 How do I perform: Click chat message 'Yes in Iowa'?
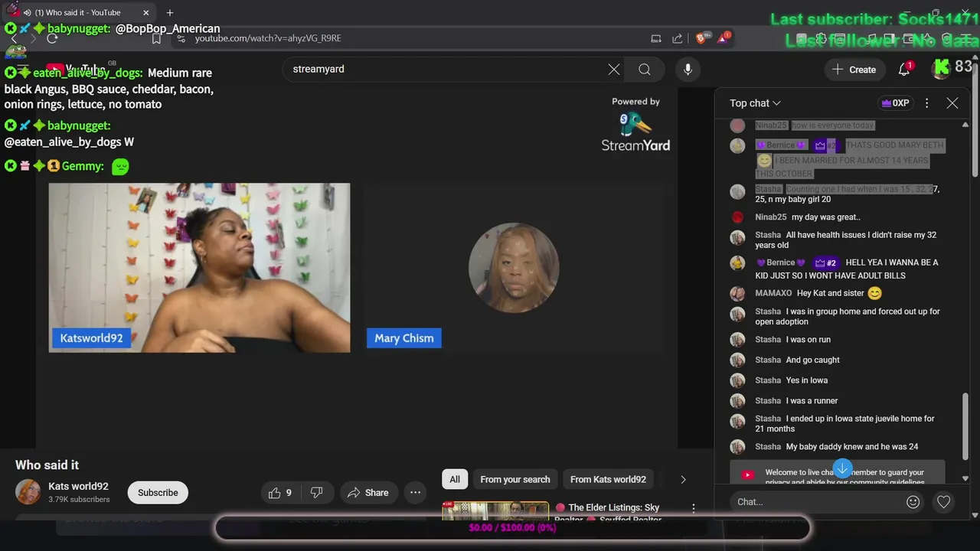coord(807,380)
